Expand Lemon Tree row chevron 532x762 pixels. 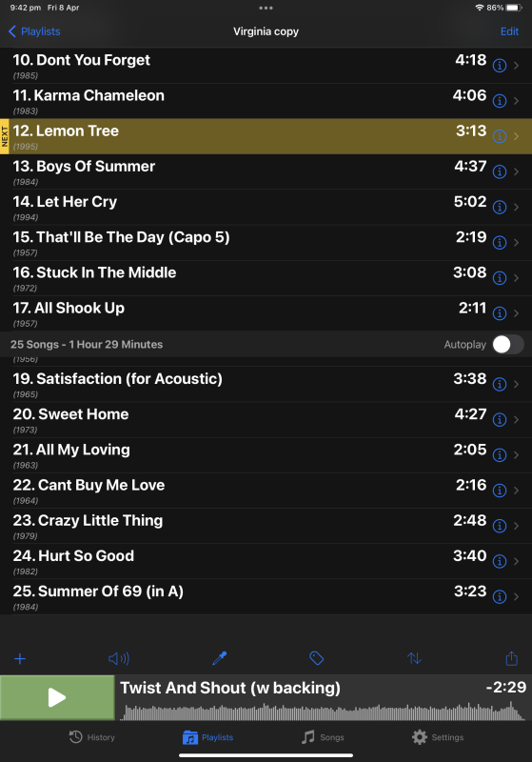point(517,136)
